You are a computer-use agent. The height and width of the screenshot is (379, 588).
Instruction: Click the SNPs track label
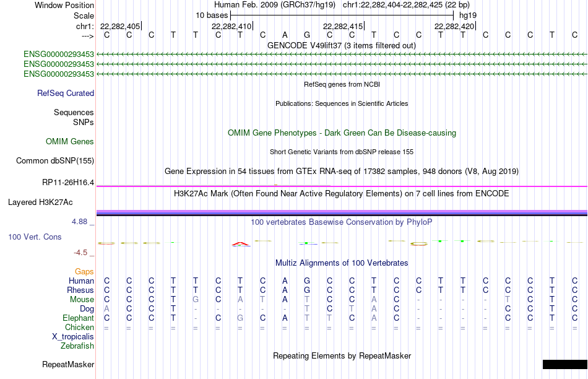pyautogui.click(x=84, y=122)
